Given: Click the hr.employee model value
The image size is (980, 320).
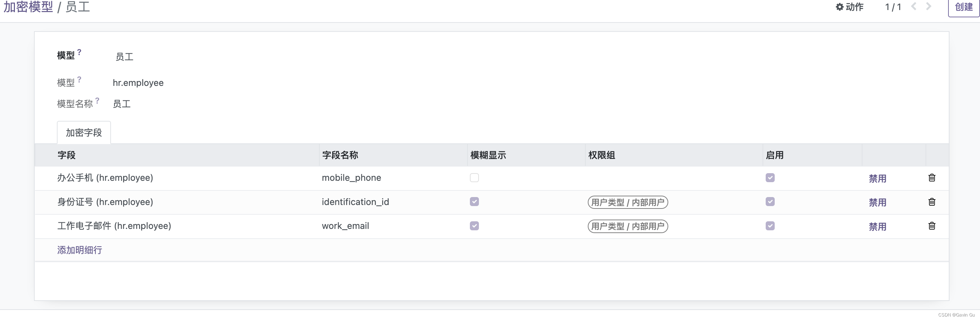Looking at the screenshot, I should coord(138,83).
